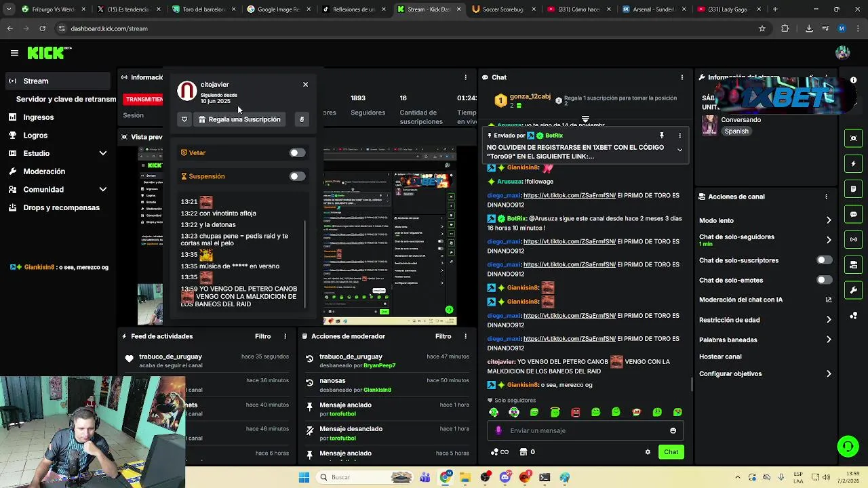Expand Restricción de edad
The height and width of the screenshot is (488, 868).
tap(829, 320)
